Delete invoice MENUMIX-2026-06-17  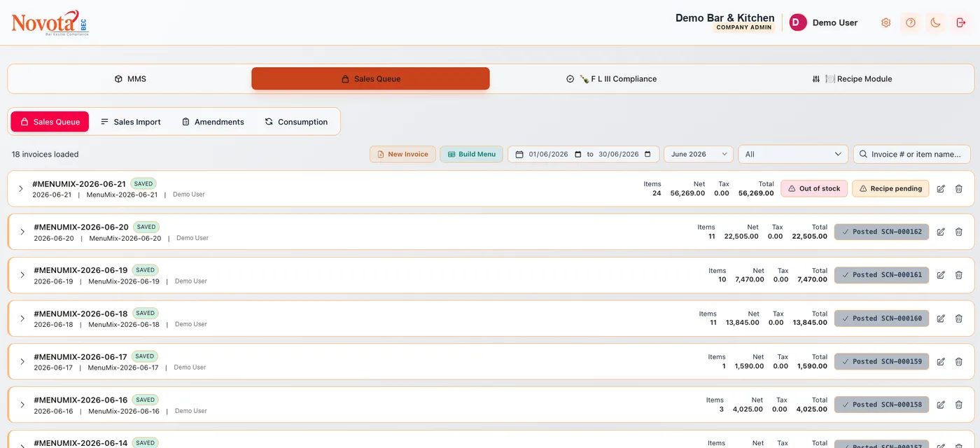tap(959, 361)
